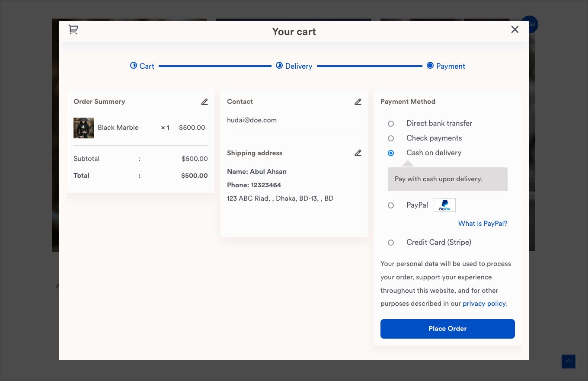Screen dimensions: 588x381
Task: Click the PayPal logo icon
Action: pos(444,205)
